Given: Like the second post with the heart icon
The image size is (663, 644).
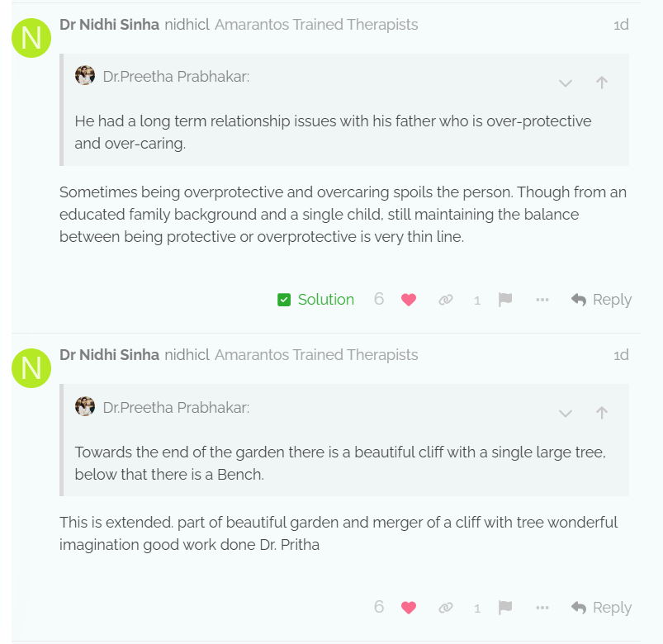Looking at the screenshot, I should 408,608.
